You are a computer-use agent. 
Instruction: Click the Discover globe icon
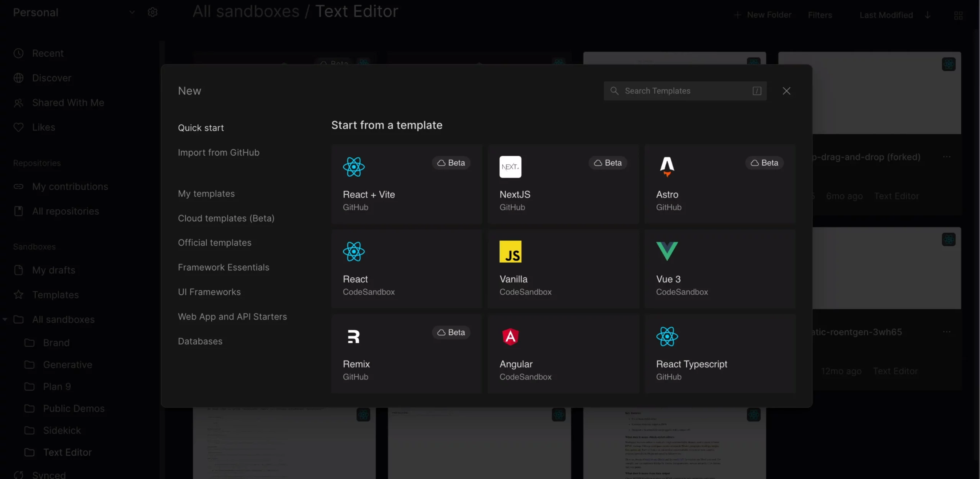(x=18, y=78)
